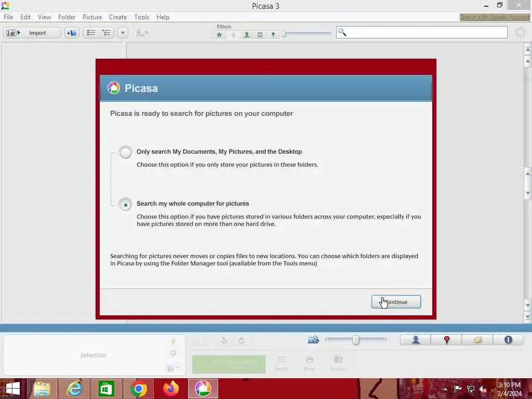Click the Continue button
This screenshot has width=532, height=399.
tap(396, 302)
